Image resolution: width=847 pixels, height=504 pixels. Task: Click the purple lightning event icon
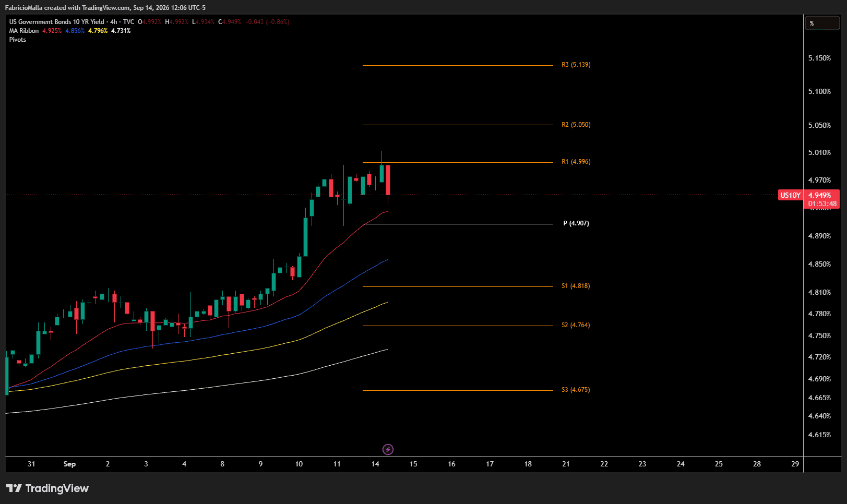click(388, 449)
